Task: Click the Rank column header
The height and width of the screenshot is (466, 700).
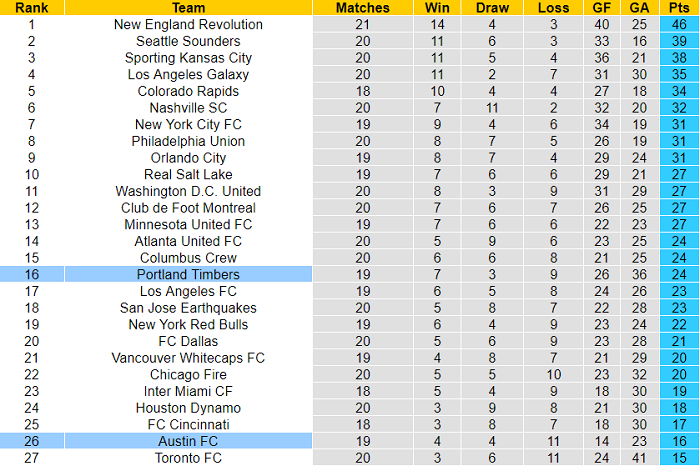Action: 31,7
